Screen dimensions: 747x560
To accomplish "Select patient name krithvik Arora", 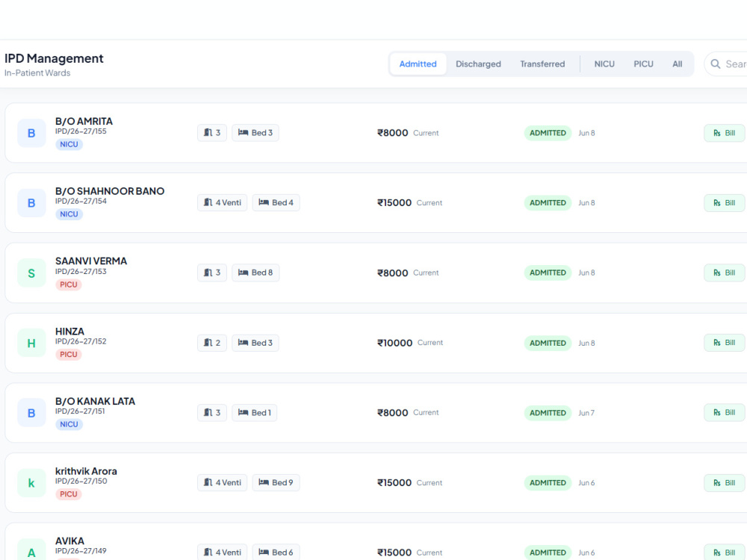I will click(x=86, y=471).
